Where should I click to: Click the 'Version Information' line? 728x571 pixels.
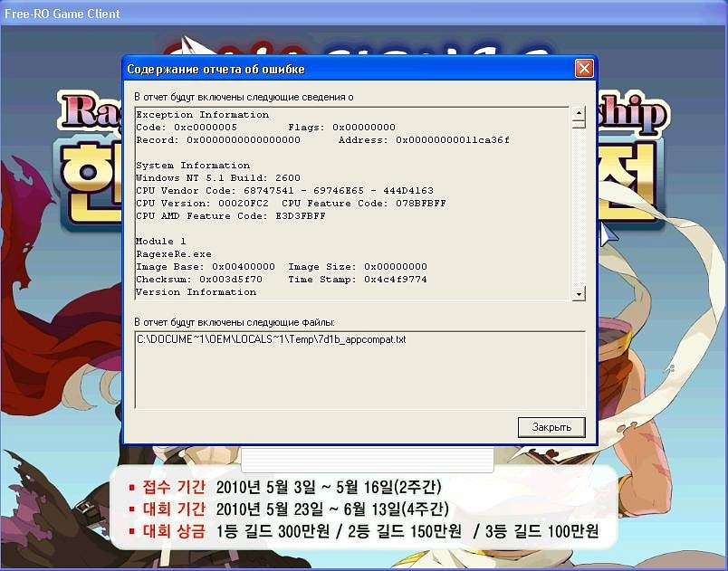tap(196, 292)
